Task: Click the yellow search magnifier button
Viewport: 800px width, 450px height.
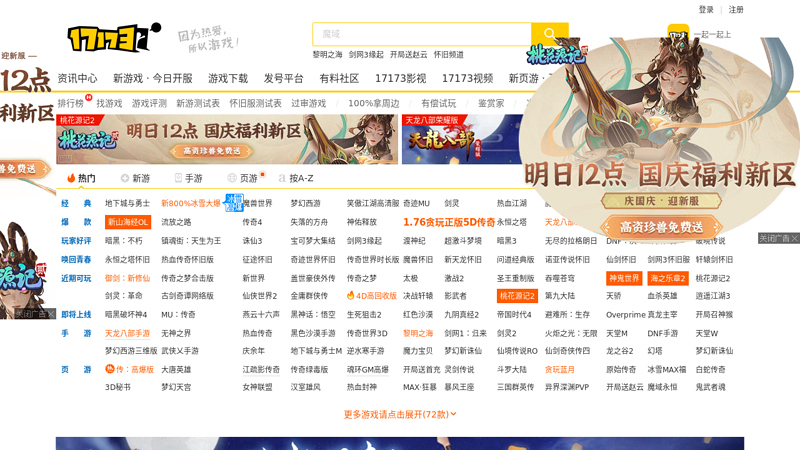Action: [x=549, y=34]
